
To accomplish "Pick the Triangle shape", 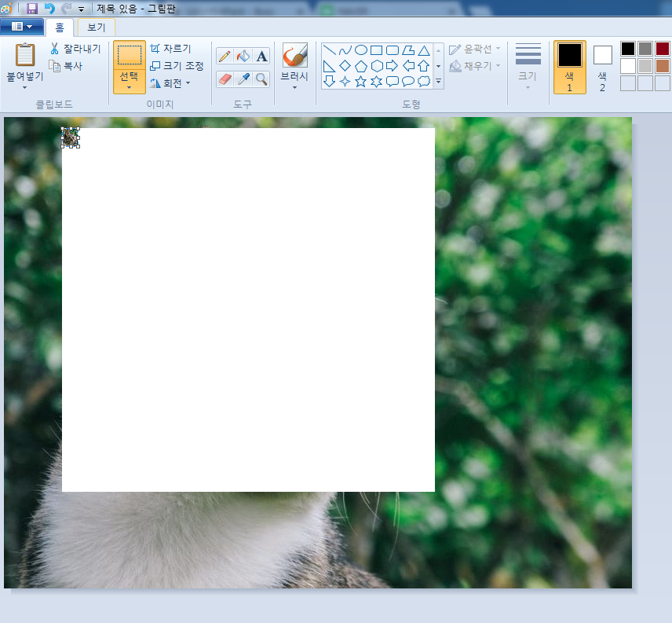I will (x=424, y=50).
